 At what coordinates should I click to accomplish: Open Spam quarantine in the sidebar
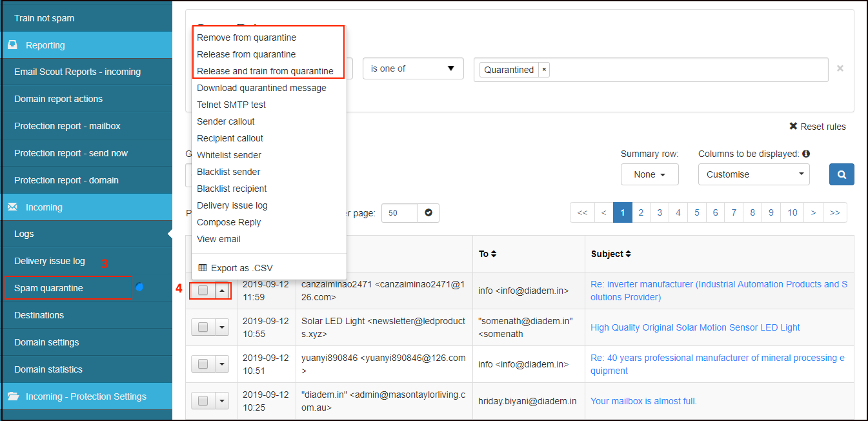tap(49, 288)
